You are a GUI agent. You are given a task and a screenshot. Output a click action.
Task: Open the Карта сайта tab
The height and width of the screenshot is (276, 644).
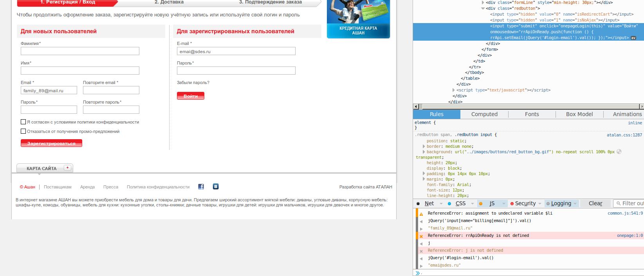pos(45,168)
